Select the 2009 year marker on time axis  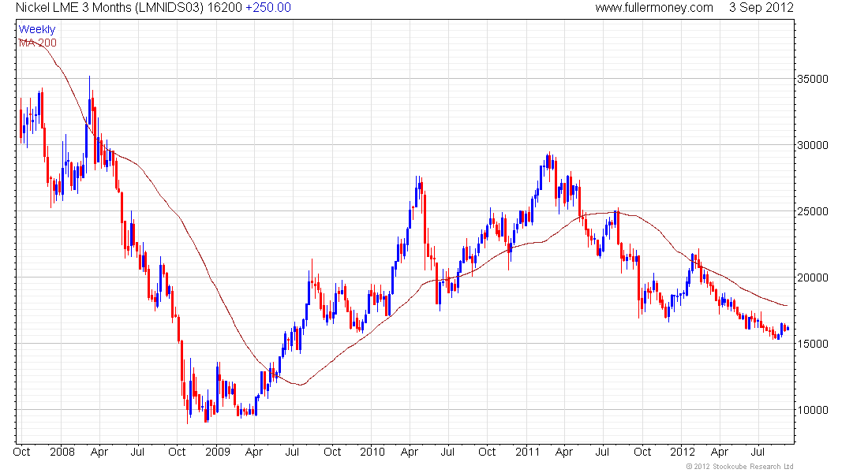217,452
